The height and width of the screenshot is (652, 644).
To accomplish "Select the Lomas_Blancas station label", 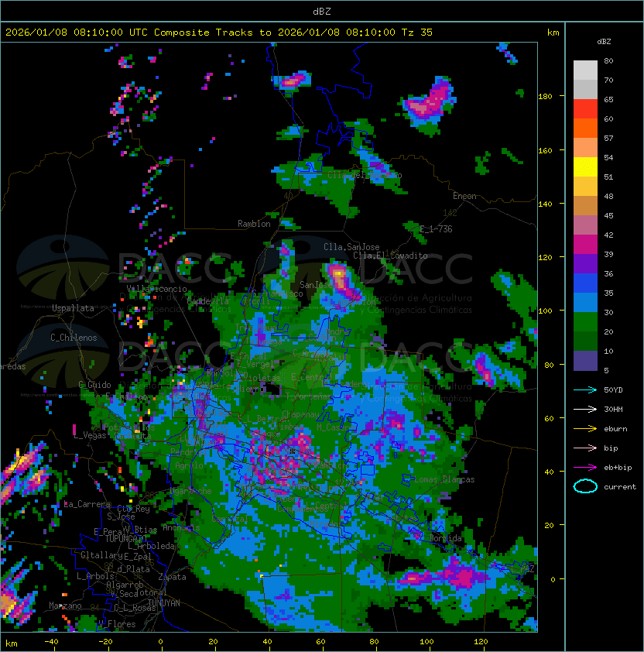I will tap(444, 479).
